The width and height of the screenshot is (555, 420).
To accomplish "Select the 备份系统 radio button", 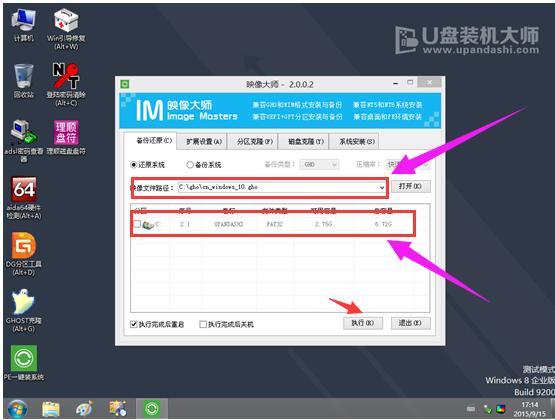I will pyautogui.click(x=190, y=165).
